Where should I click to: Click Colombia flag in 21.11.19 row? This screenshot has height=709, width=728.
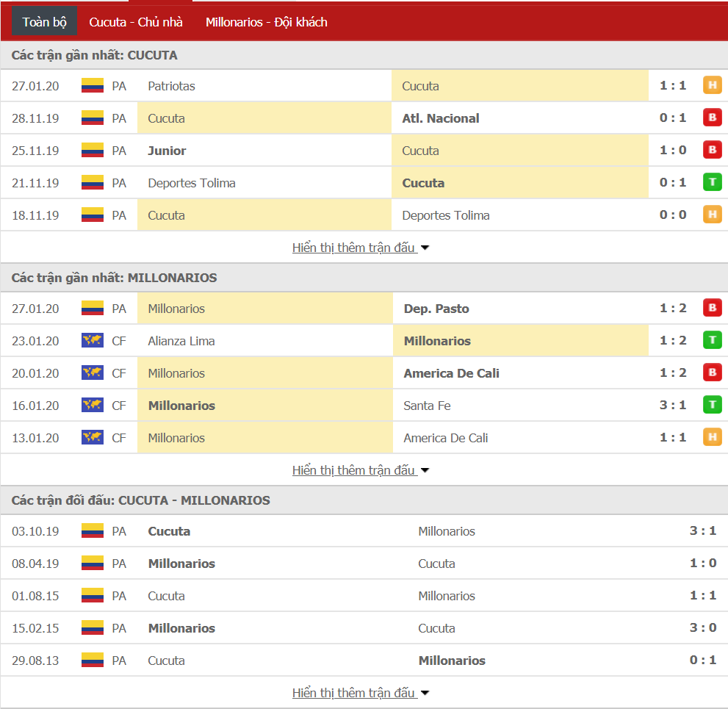pyautogui.click(x=93, y=182)
